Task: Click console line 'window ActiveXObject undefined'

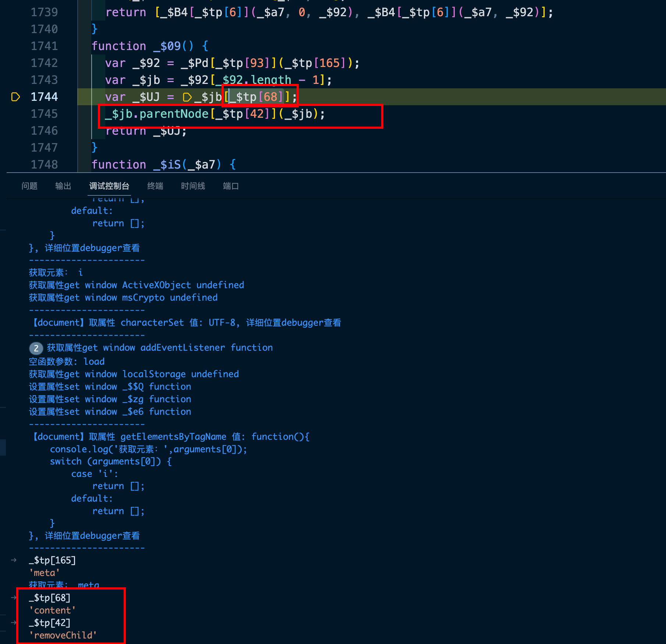Action: [x=137, y=285]
